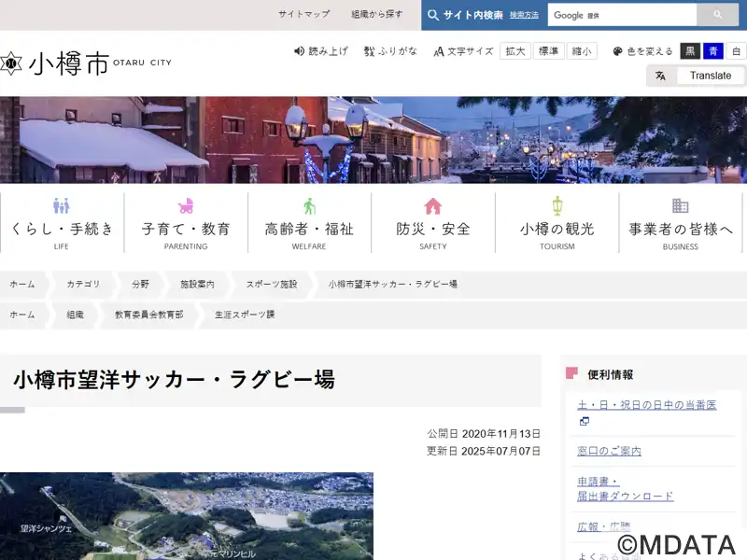Open the Welfare (高齢者・福祉) section
Viewport: 747px width, 560px height.
coord(309,220)
